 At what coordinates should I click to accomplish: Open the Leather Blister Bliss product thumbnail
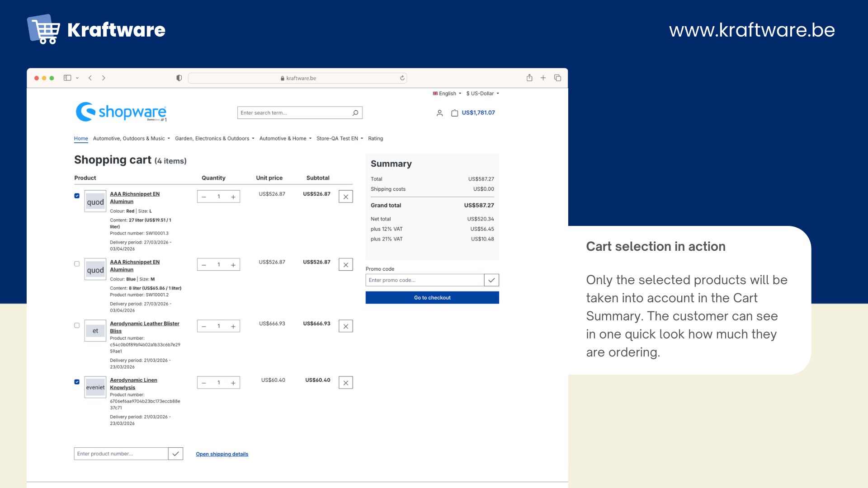[95, 331]
